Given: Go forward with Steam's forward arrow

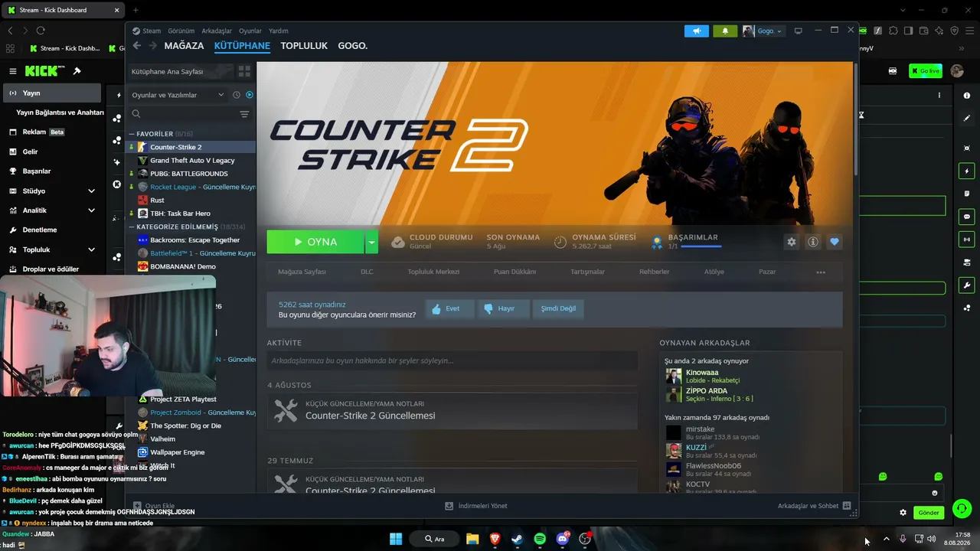Looking at the screenshot, I should (x=152, y=46).
